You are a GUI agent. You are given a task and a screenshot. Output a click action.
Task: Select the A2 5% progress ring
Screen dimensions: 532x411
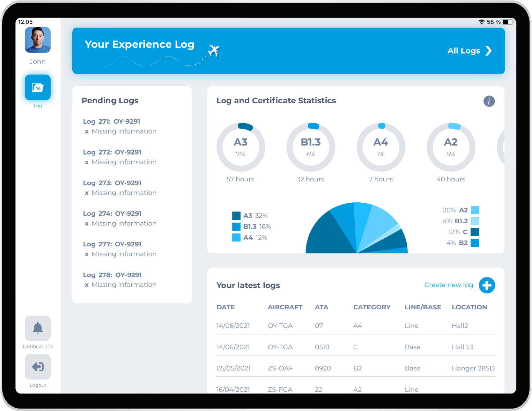coord(451,147)
